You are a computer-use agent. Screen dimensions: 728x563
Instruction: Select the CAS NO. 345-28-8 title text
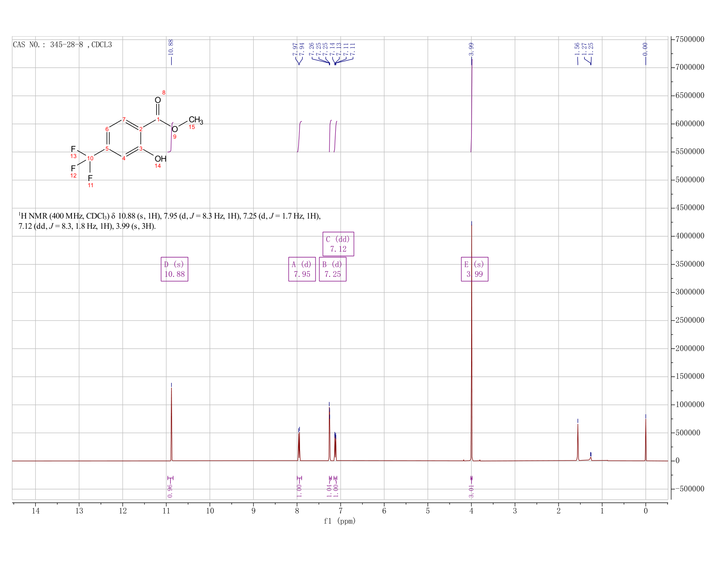point(62,45)
